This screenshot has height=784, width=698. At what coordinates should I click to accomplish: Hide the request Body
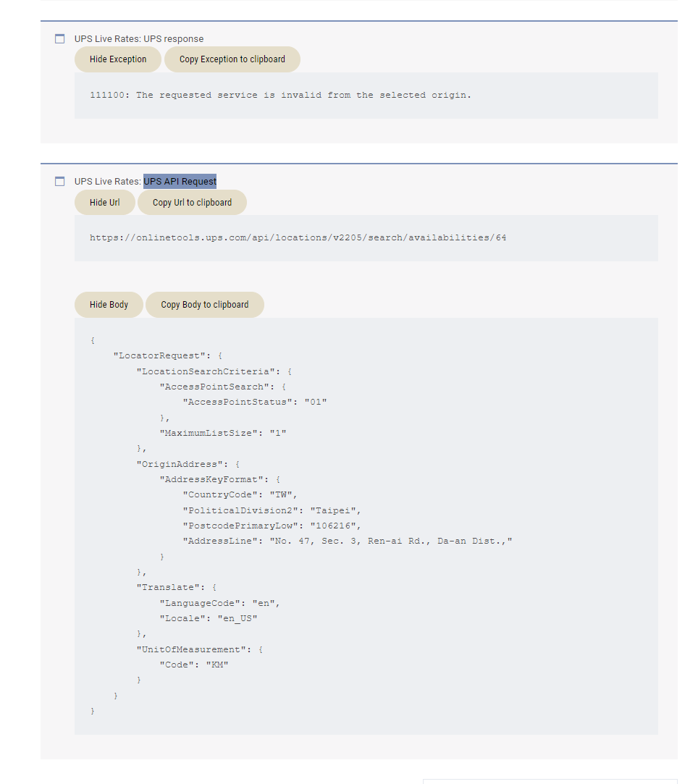109,305
